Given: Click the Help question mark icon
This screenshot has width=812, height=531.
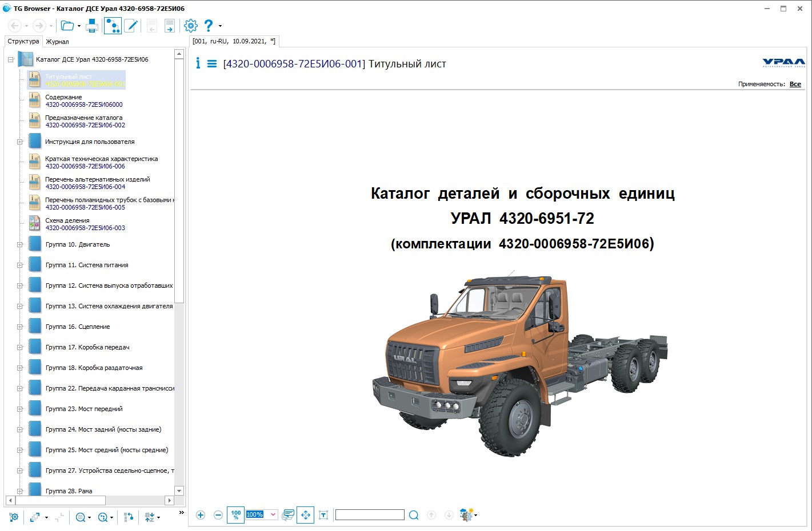Looking at the screenshot, I should point(209,26).
